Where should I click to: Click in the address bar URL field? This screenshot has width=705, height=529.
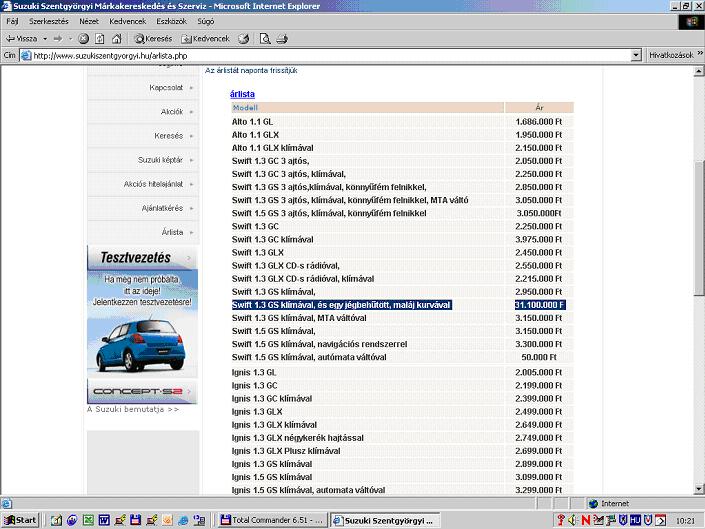click(330, 56)
